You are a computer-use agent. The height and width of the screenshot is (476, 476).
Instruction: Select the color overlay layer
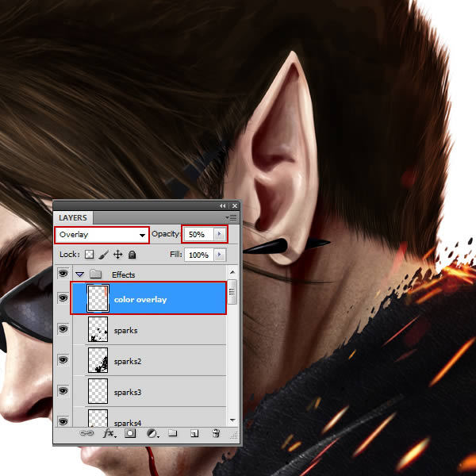148,298
